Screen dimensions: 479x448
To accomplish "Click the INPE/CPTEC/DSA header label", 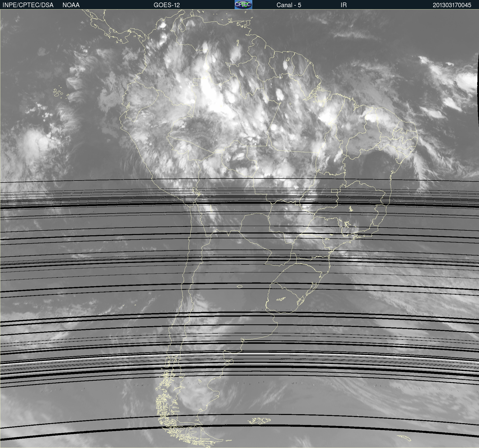I will (x=28, y=5).
